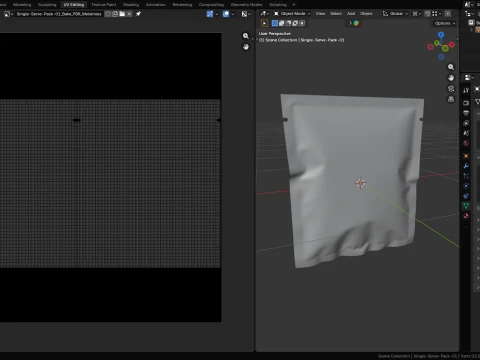Choose intersect selection mode icon
Screen dimensions: 480x360
(x=302, y=23)
